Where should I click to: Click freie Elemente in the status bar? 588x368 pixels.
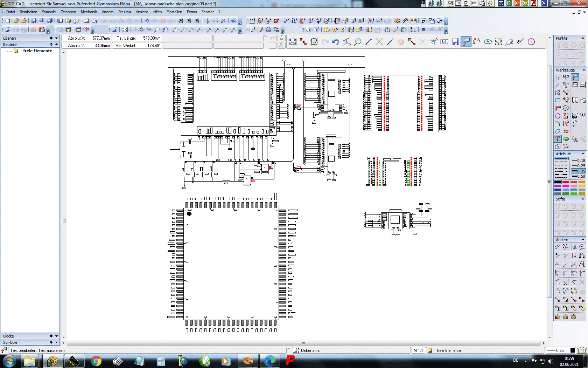pos(449,350)
